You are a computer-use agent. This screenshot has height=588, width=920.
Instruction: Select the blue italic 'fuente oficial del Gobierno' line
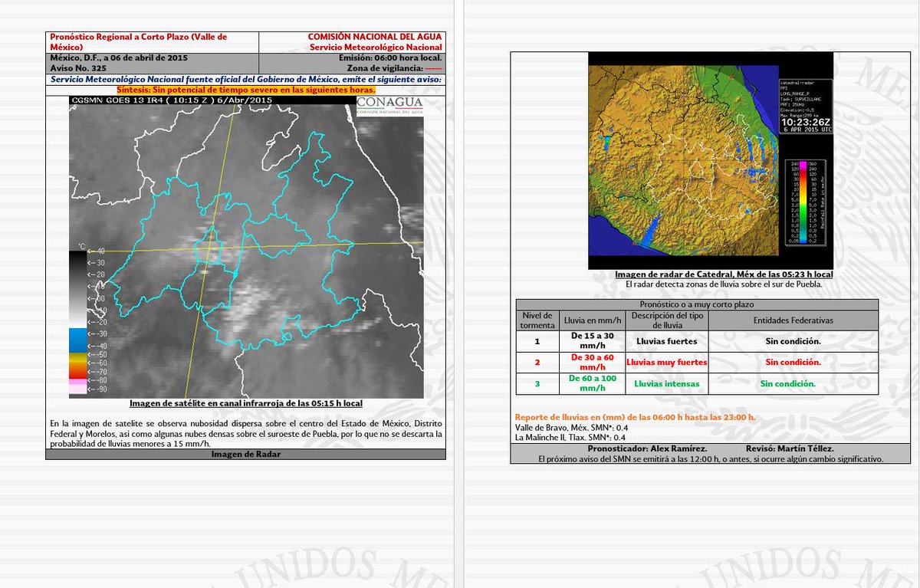tap(246, 79)
